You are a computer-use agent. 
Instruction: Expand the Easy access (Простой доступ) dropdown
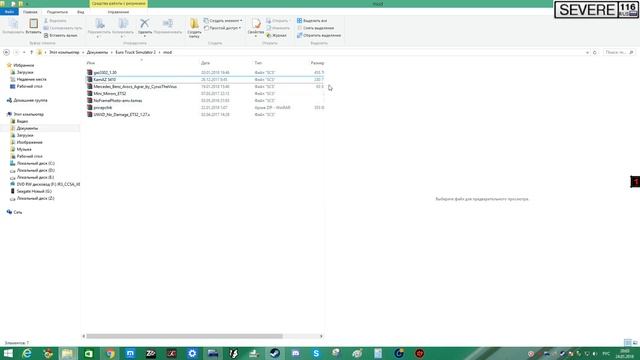pos(222,28)
